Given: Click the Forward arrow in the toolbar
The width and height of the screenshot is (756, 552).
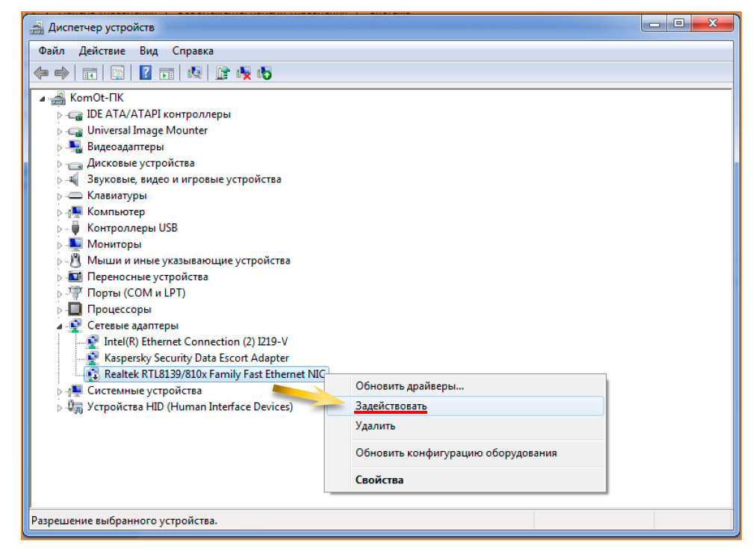Looking at the screenshot, I should (x=61, y=73).
